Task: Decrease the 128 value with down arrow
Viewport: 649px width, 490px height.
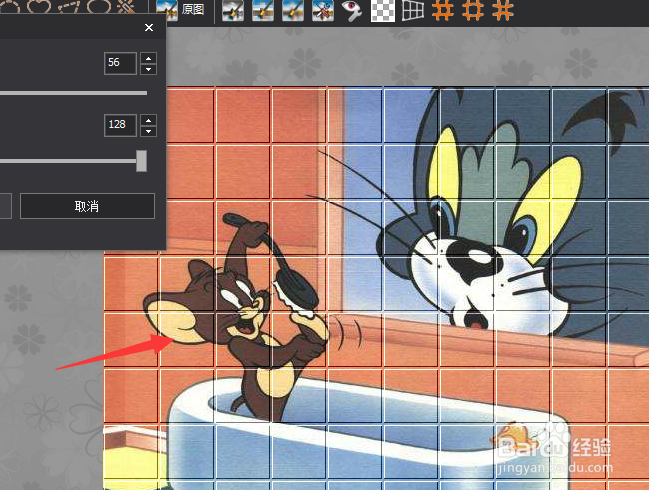Action: pos(149,131)
